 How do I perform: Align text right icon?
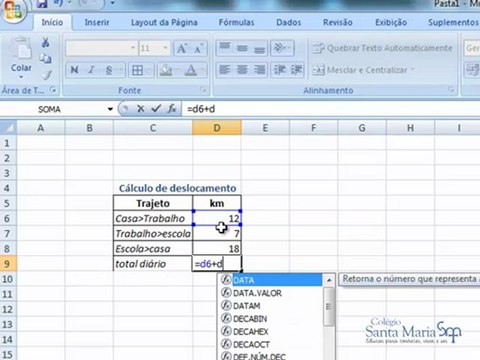[x=259, y=70]
